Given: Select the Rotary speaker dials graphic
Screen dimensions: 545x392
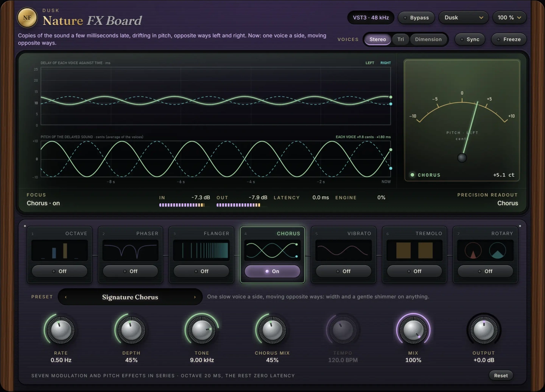Looking at the screenshot, I should tap(485, 250).
